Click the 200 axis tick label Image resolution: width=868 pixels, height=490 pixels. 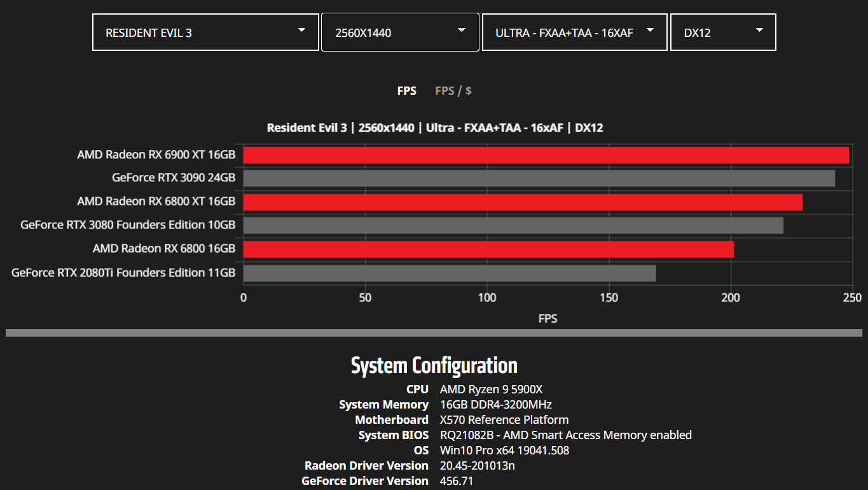coord(731,297)
